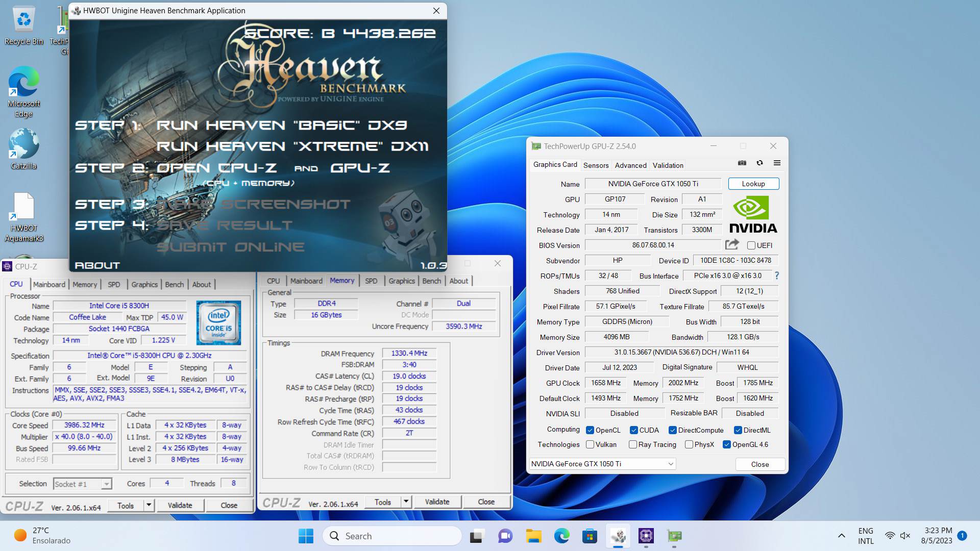Switch ENG INTL input language indicator
The image size is (980, 551).
pyautogui.click(x=866, y=536)
